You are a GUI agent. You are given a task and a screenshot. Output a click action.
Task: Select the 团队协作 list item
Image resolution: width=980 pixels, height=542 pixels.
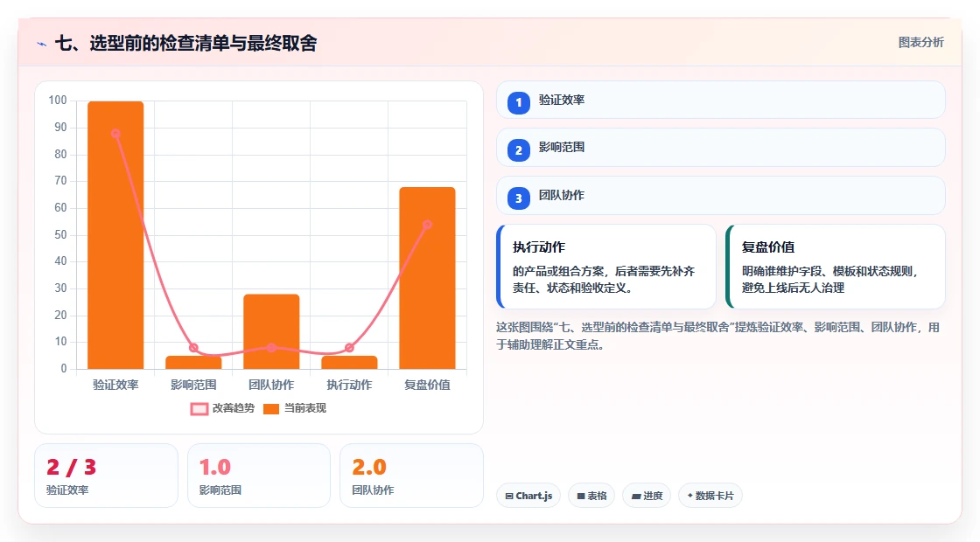pos(721,196)
